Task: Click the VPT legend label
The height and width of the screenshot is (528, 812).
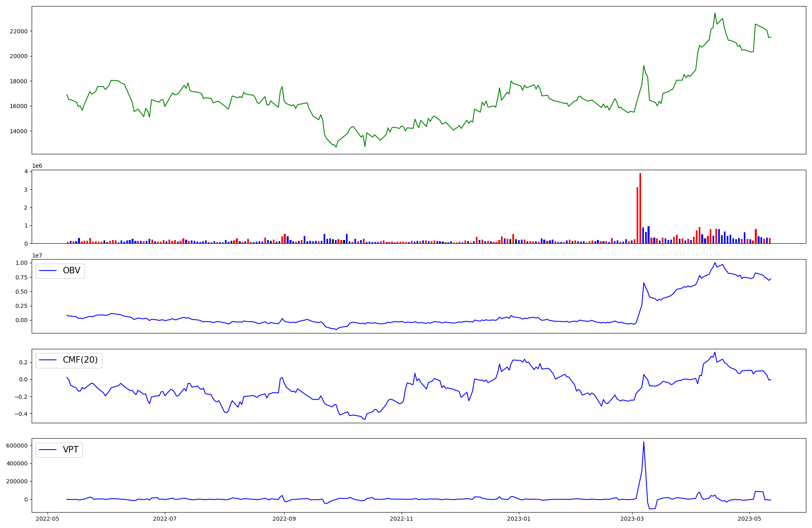Action: pyautogui.click(x=71, y=450)
